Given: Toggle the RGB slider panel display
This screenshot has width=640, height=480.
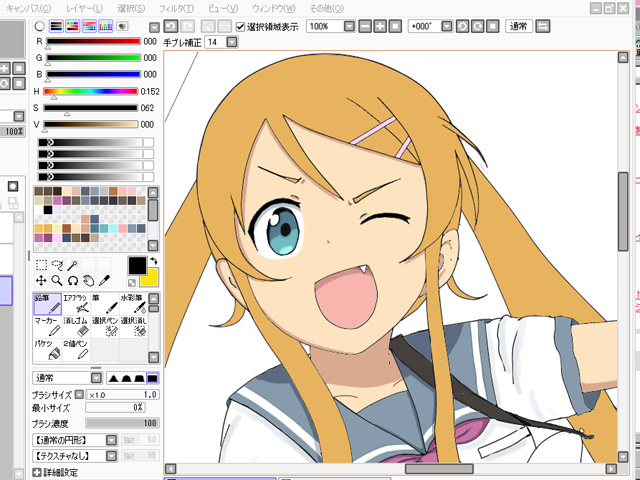Looking at the screenshot, I should pos(56,25).
